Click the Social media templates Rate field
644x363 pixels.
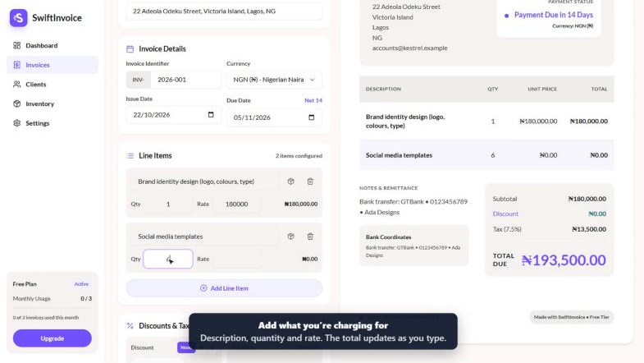pyautogui.click(x=236, y=259)
